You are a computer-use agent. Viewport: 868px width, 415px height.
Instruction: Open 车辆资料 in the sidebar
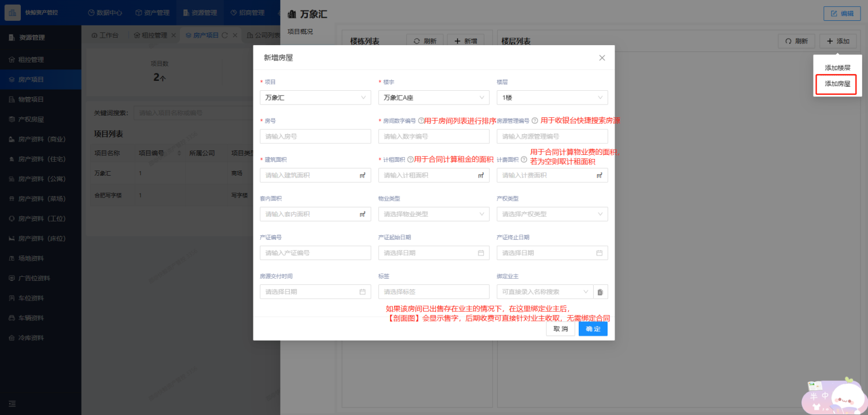[41, 318]
